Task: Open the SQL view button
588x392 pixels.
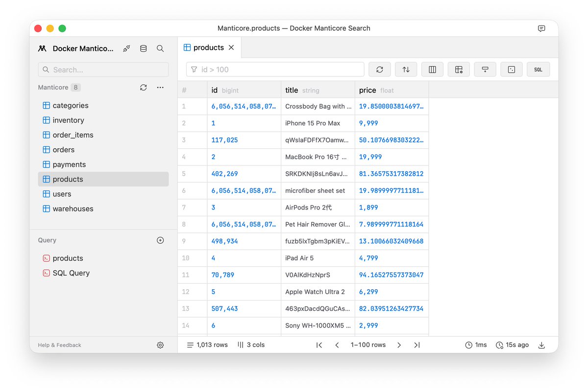Action: (x=538, y=69)
